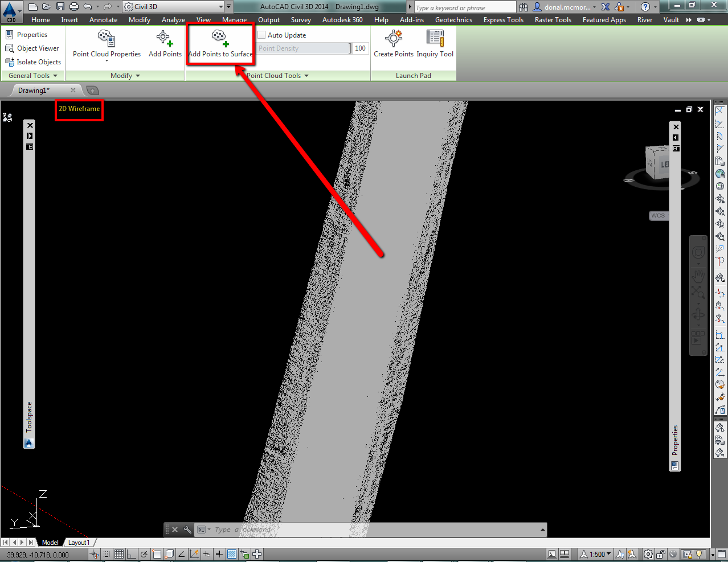
Task: Switch to the Insert ribbon tab
Action: click(69, 20)
